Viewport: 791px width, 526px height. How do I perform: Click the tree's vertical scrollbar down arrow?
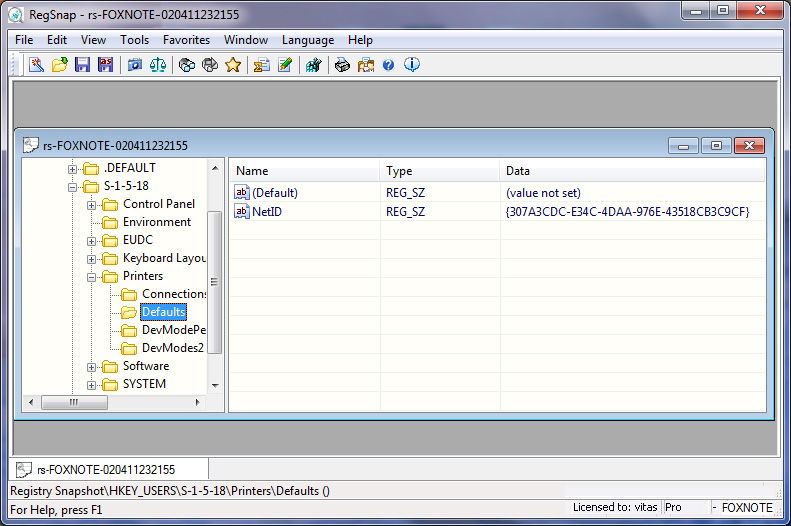(x=215, y=385)
